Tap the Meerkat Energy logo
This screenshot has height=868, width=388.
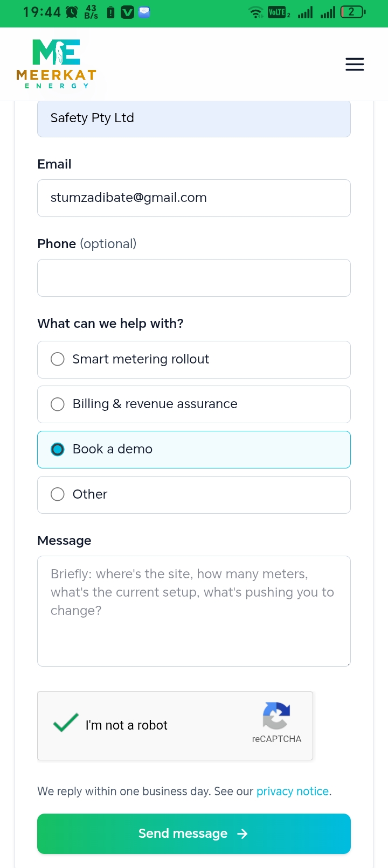56,64
